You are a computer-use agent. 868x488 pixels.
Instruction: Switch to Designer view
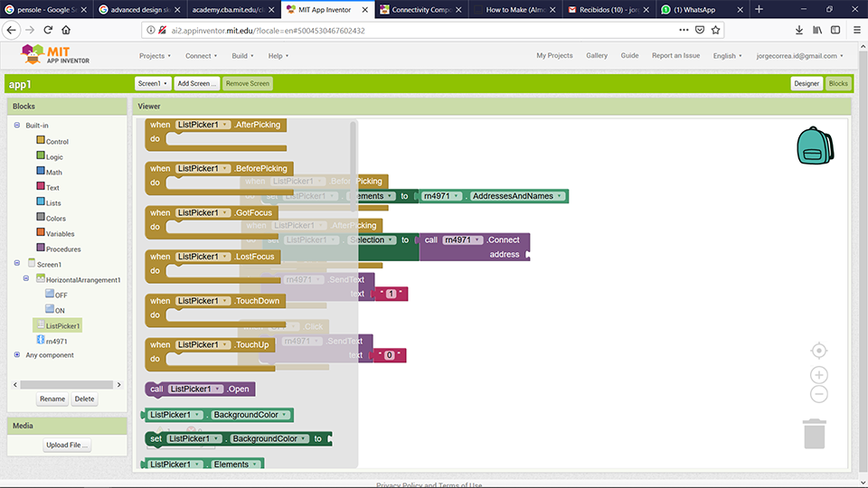coord(806,83)
